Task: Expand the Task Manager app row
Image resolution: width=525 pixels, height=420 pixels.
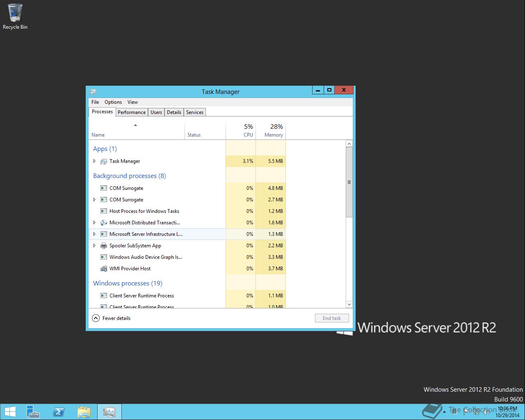Action: coord(94,161)
